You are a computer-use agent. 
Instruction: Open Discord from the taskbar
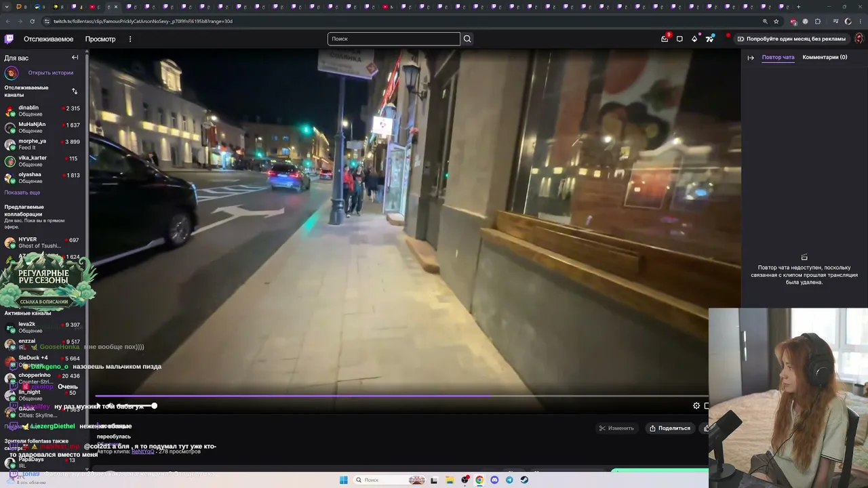[x=494, y=480]
